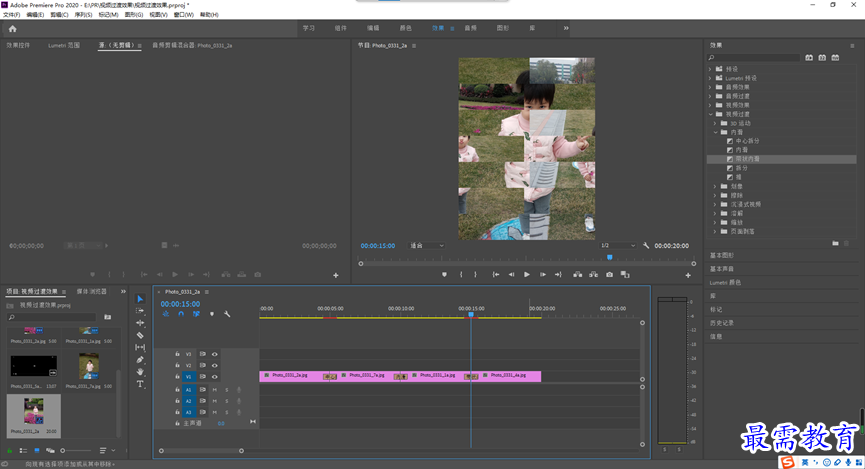Screen dimensions: 865x469
Task: Add a marker in the timeline header
Action: point(212,314)
